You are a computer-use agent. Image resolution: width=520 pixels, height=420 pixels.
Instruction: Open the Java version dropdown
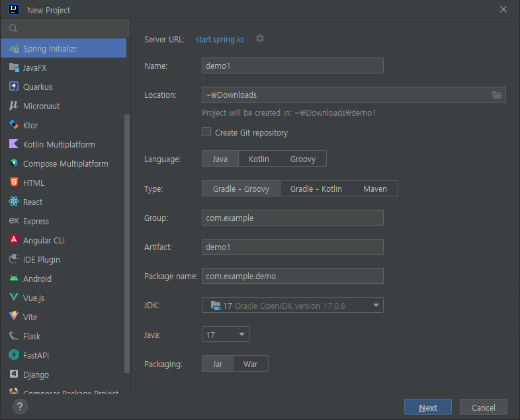tap(226, 335)
